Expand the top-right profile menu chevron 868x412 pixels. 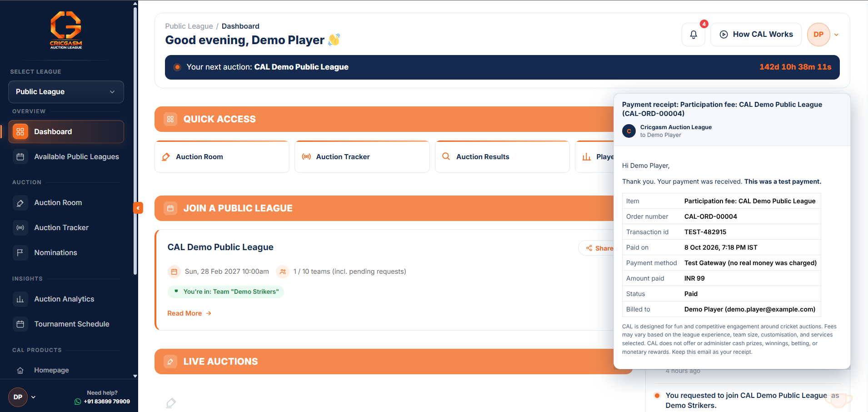coord(836,35)
